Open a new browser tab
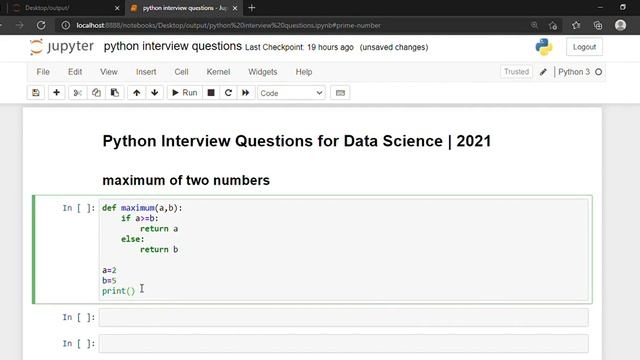 tap(251, 8)
